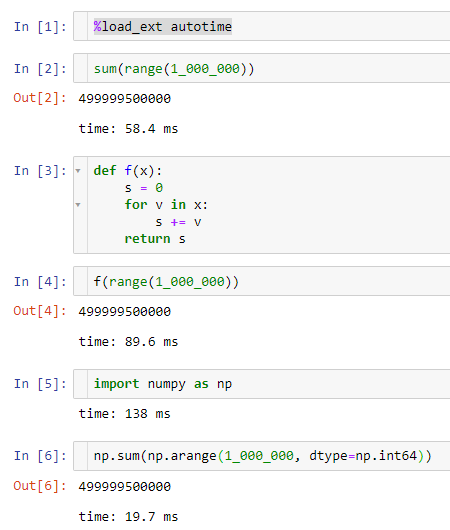Click the In [1] prompt label
The width and height of the screenshot is (450, 530).
(40, 27)
